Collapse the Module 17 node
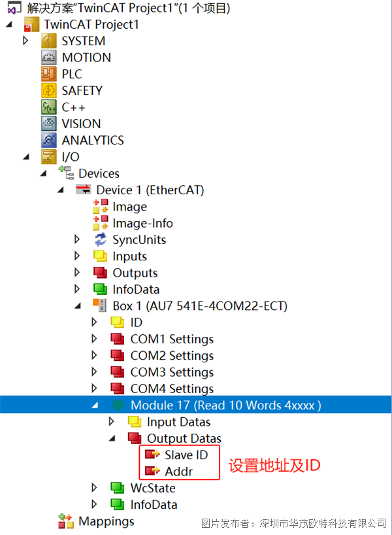 (x=95, y=406)
